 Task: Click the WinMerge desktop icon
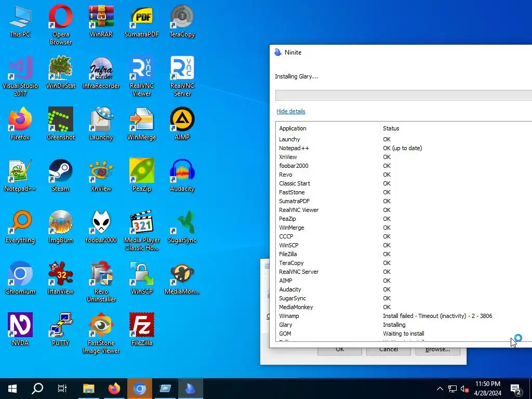point(141,124)
